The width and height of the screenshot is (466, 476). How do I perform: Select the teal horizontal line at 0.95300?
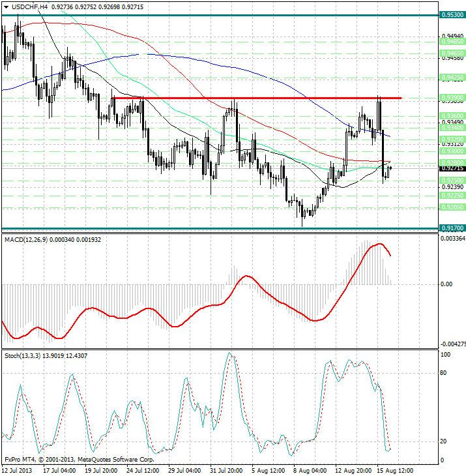(196, 14)
